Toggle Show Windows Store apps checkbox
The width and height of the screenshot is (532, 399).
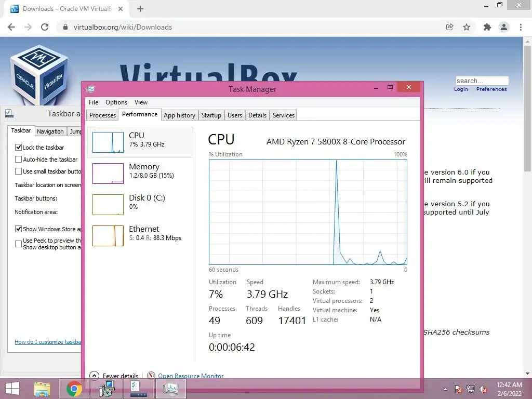click(18, 229)
